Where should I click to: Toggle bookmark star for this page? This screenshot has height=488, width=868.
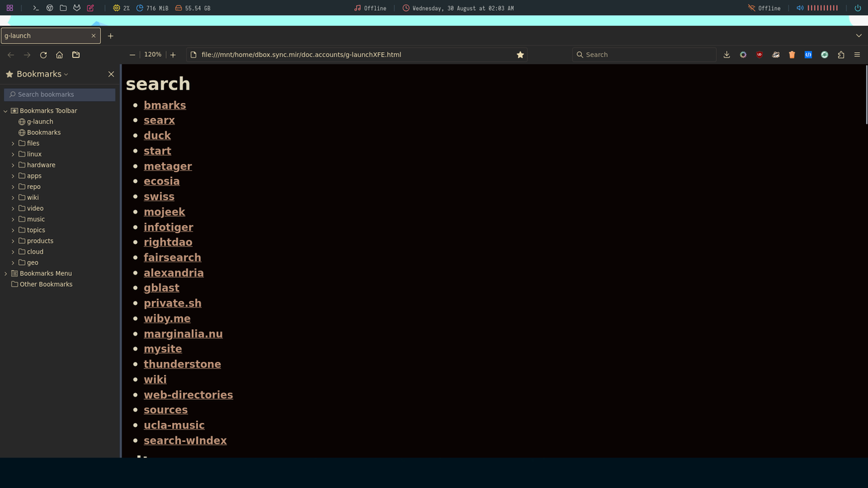(x=520, y=55)
